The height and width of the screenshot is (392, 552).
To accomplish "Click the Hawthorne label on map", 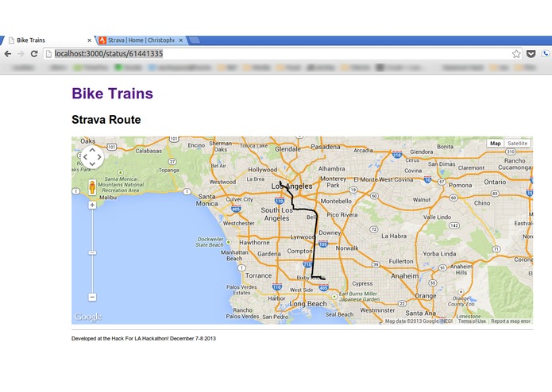I will 254,243.
